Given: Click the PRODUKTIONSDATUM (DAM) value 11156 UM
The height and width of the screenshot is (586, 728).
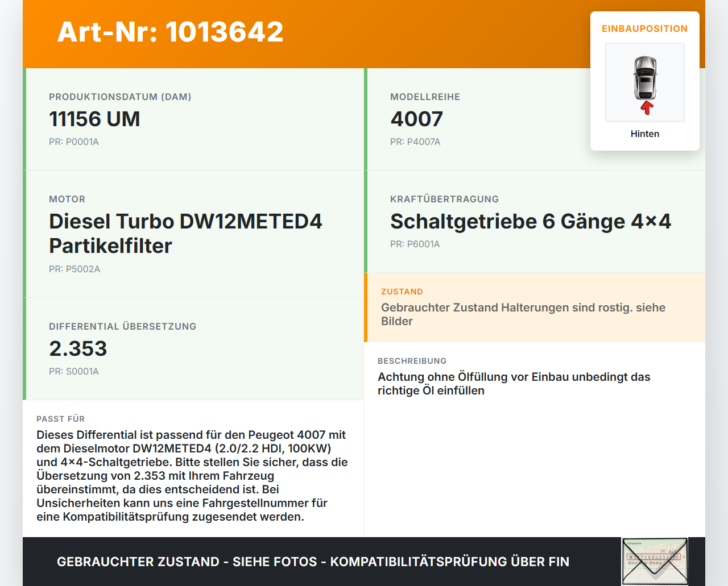Looking at the screenshot, I should click(94, 119).
